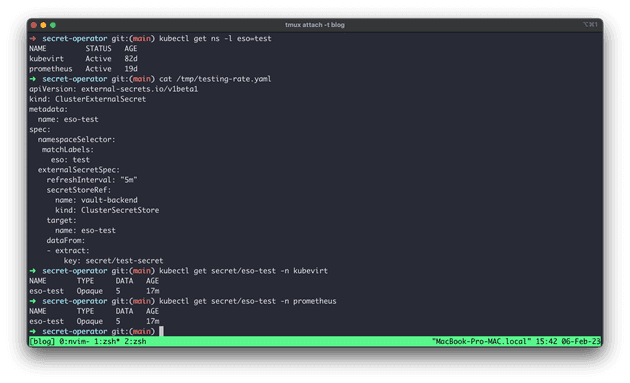This screenshot has height=383, width=630.
Task: Select tmux window tab 0:nvim-
Action: 74,341
